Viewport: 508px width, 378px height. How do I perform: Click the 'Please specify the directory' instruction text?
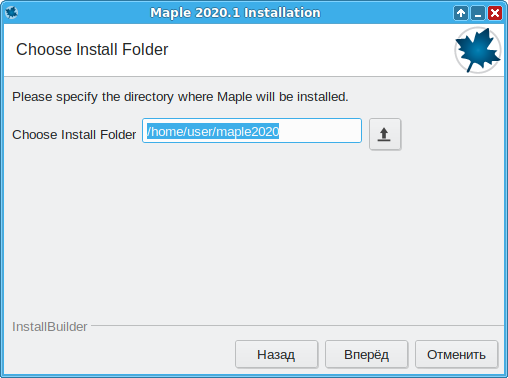point(180,97)
